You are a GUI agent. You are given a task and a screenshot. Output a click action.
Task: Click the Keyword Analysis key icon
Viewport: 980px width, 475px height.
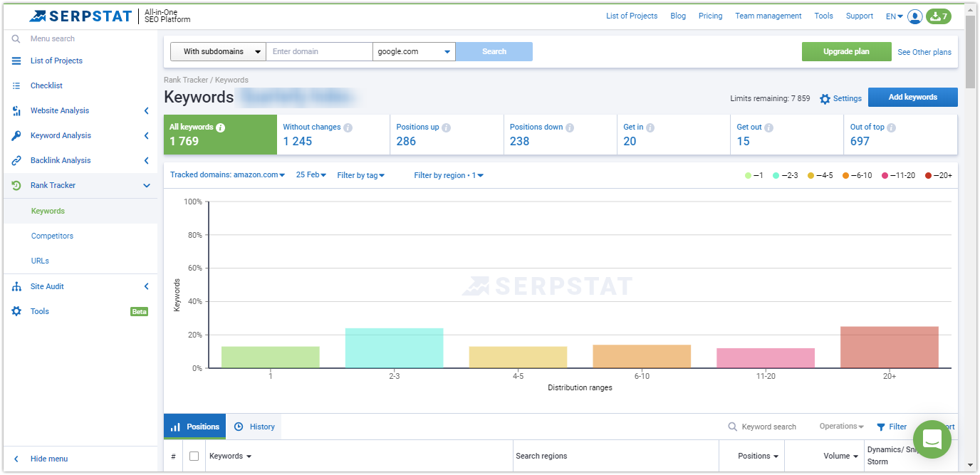click(16, 135)
